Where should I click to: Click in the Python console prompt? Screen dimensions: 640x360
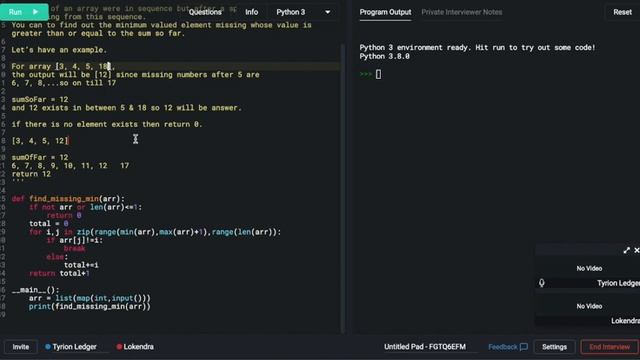pyautogui.click(x=378, y=74)
